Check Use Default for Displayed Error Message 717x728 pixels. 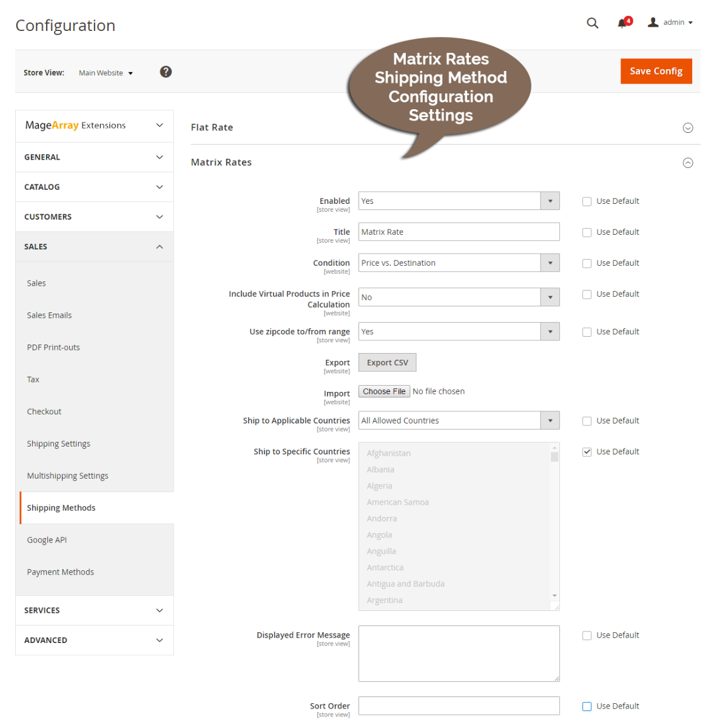[587, 635]
